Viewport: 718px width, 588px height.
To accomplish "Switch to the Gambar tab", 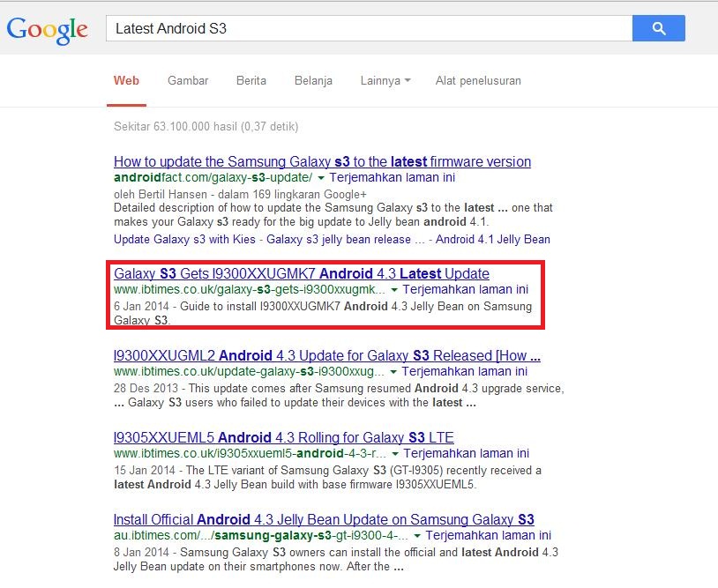I will [x=188, y=80].
